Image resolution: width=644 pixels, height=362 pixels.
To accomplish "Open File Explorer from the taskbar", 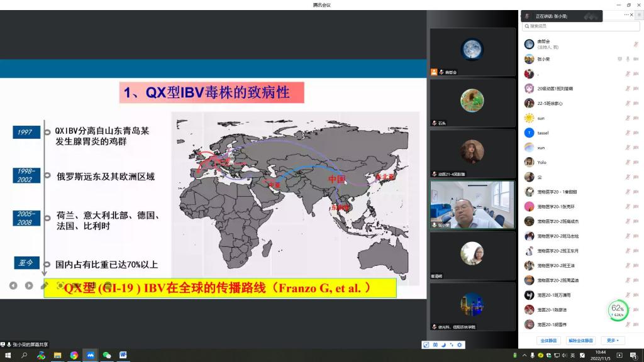I will click(x=57, y=355).
